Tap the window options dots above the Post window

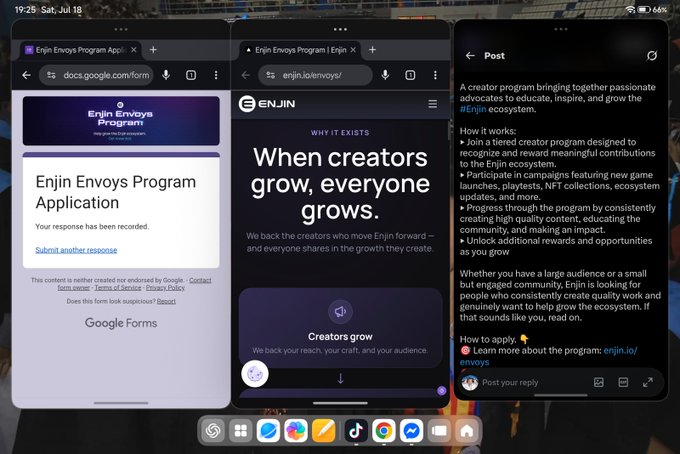[561, 29]
